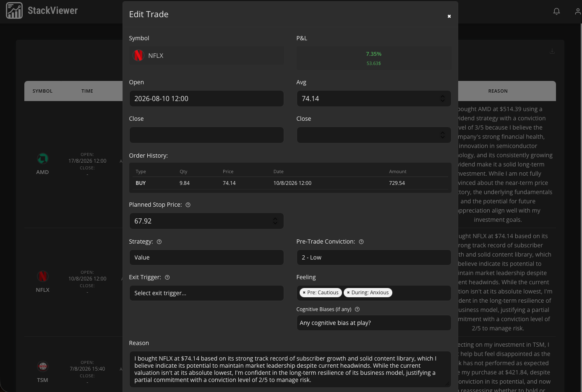
Task: Close the Edit Trade dialog
Action: tap(449, 16)
